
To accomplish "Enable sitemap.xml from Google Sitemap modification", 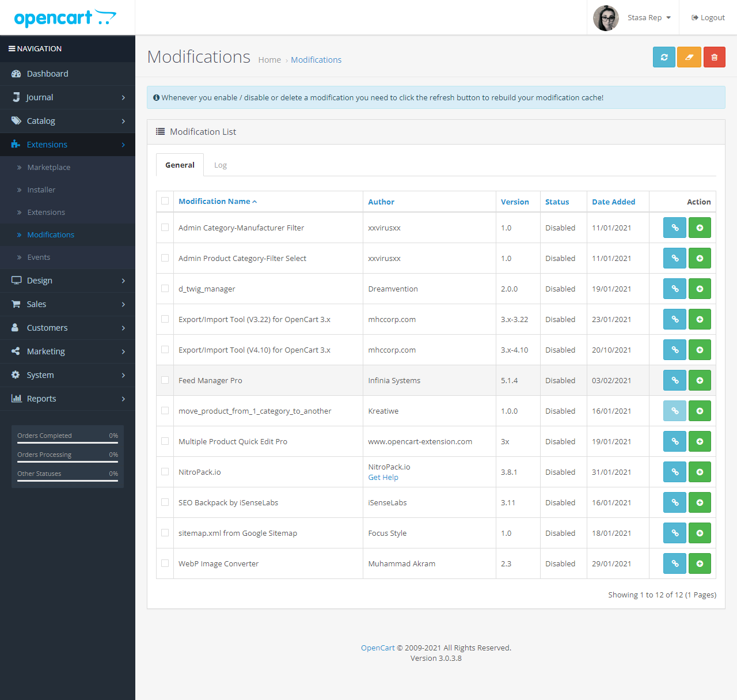I will click(x=700, y=533).
